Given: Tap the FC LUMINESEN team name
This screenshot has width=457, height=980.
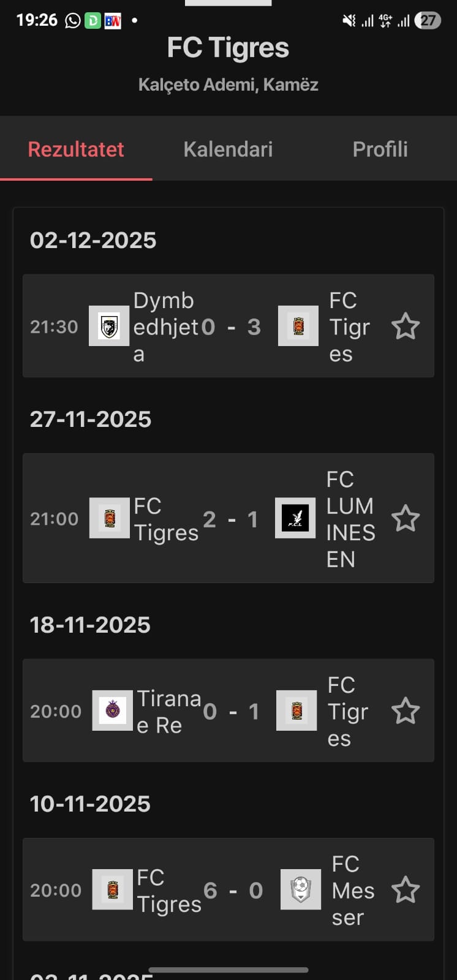Looking at the screenshot, I should 350,519.
